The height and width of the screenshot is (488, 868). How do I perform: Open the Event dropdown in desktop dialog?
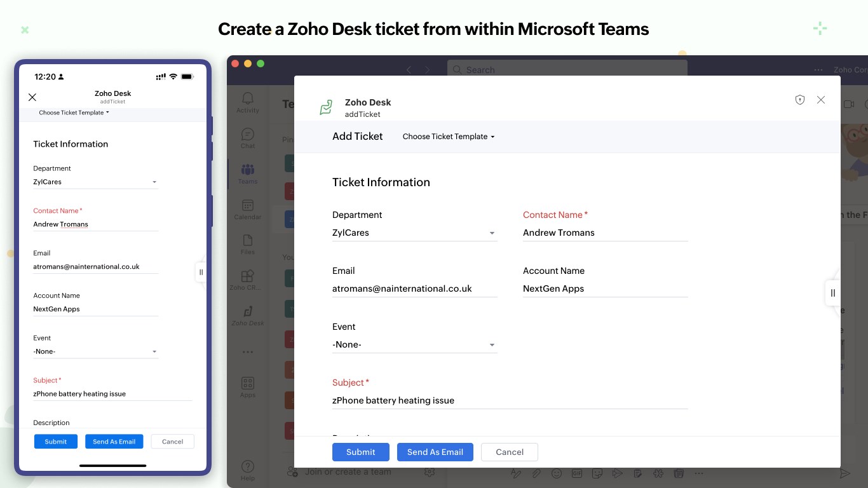[x=414, y=345]
